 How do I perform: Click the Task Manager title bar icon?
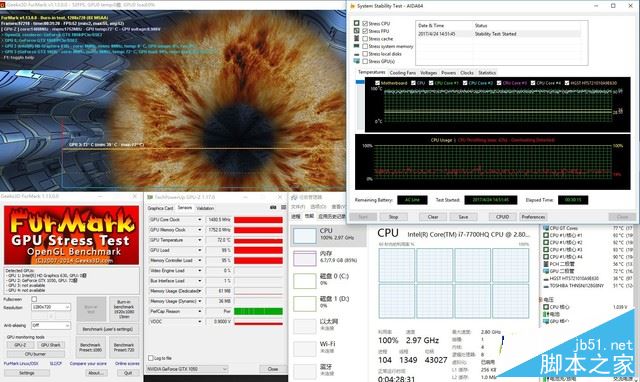(294, 197)
